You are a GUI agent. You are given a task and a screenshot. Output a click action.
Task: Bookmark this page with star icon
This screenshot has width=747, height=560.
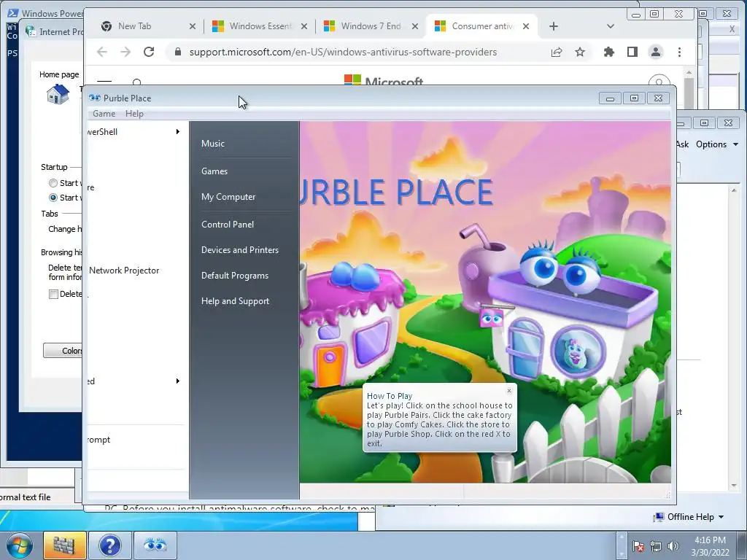pyautogui.click(x=580, y=52)
